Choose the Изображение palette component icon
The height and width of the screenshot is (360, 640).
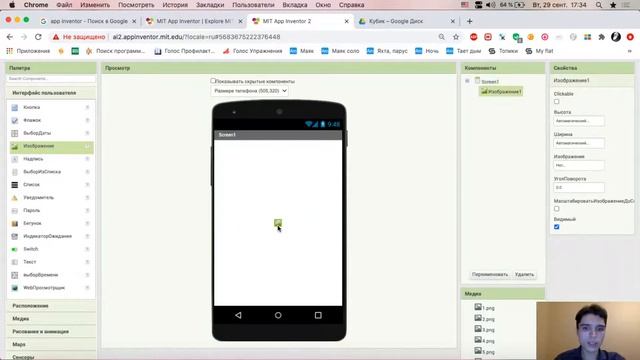pyautogui.click(x=15, y=146)
